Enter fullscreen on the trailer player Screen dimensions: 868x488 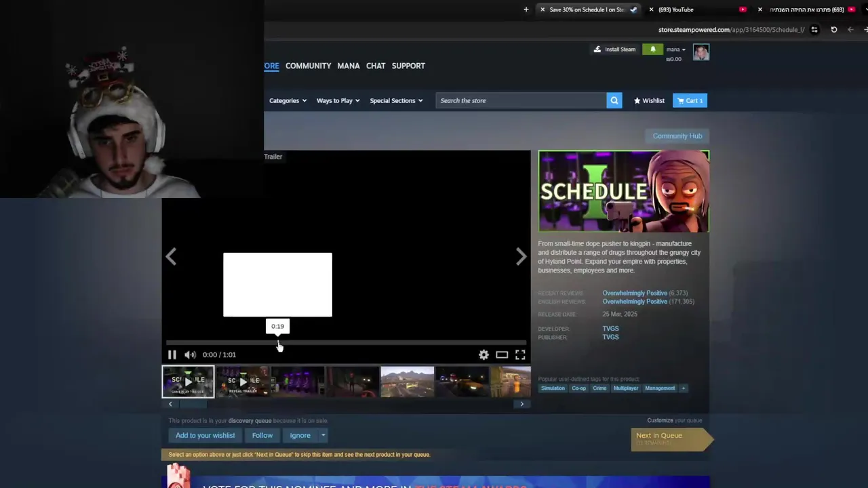pyautogui.click(x=520, y=354)
